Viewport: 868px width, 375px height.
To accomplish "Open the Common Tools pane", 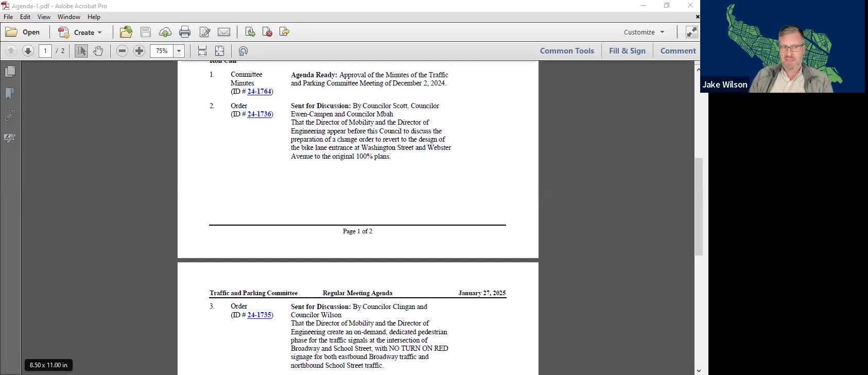I will click(567, 51).
